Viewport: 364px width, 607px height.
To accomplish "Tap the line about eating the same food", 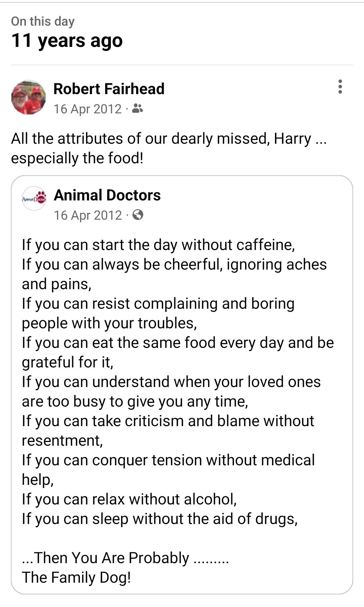I will tap(178, 343).
